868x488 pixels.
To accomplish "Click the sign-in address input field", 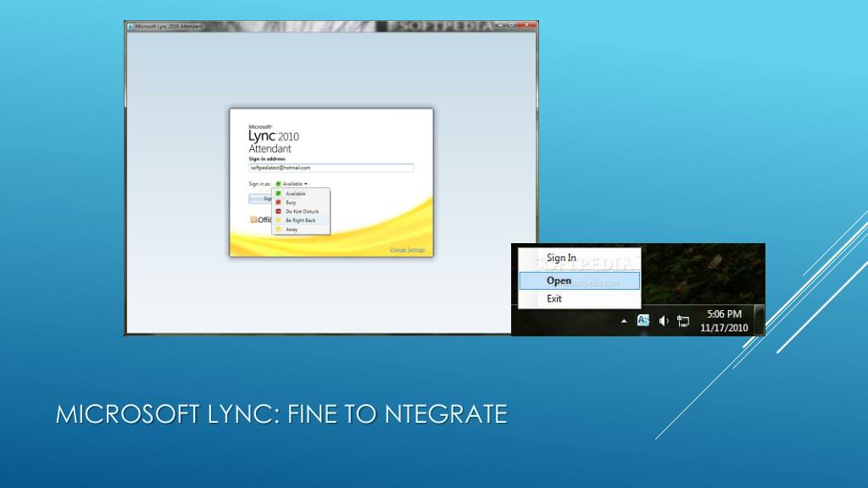I will 331,168.
